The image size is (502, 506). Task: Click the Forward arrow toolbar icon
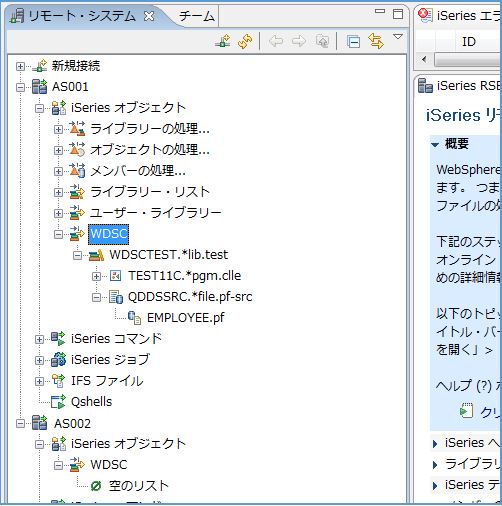(299, 41)
